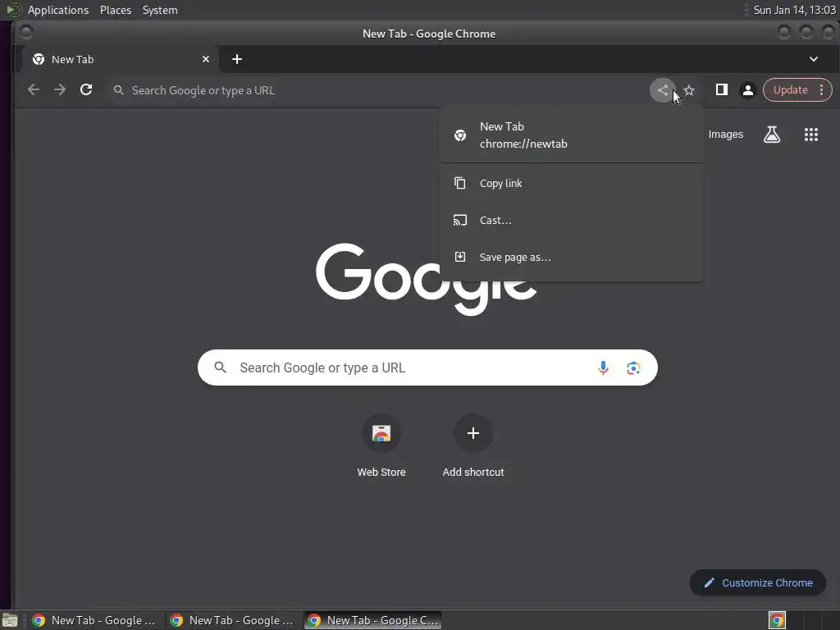Focus the address bar

pos(375,90)
